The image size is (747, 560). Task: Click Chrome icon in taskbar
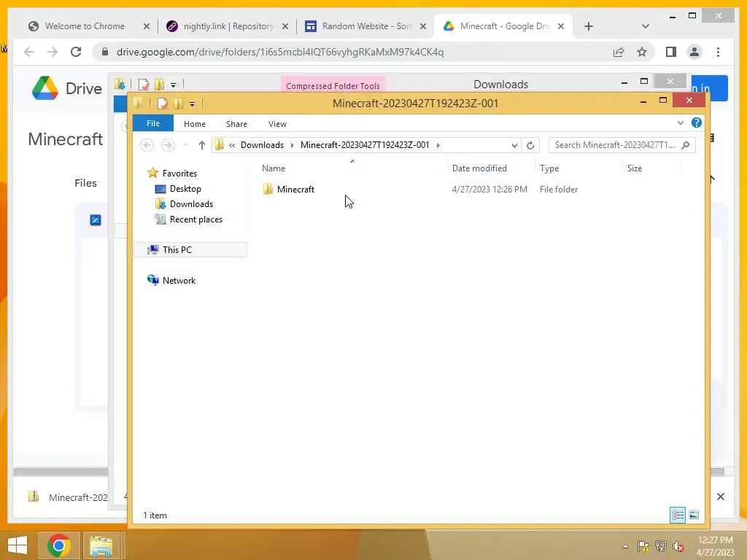coord(58,545)
